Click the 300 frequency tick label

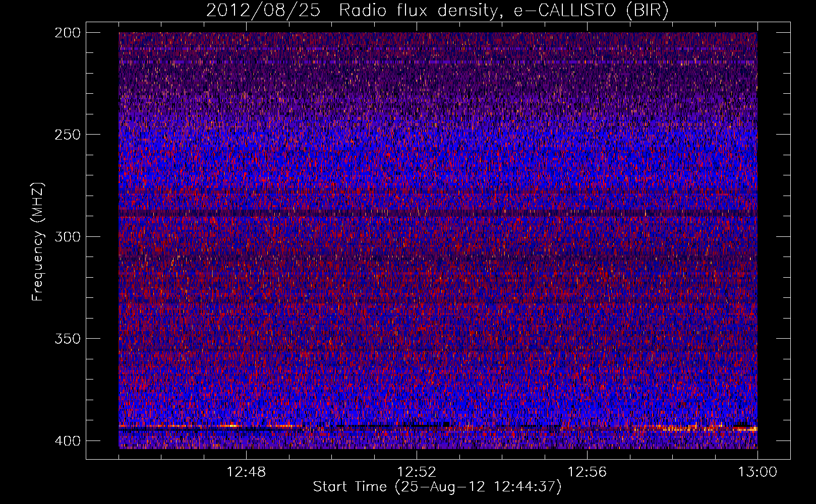(x=67, y=236)
